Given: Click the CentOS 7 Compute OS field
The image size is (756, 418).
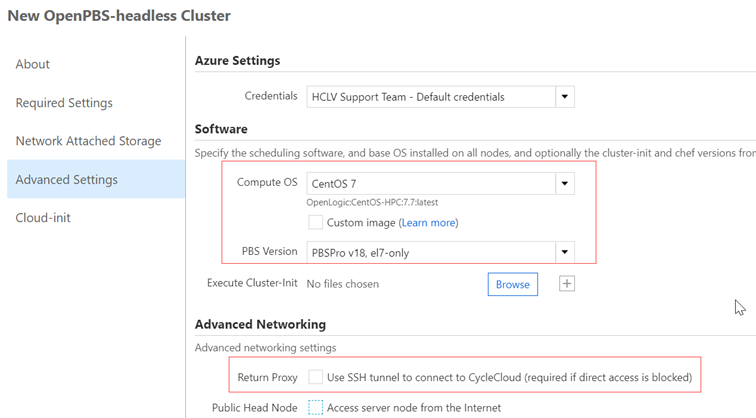Looking at the screenshot, I should click(x=430, y=184).
